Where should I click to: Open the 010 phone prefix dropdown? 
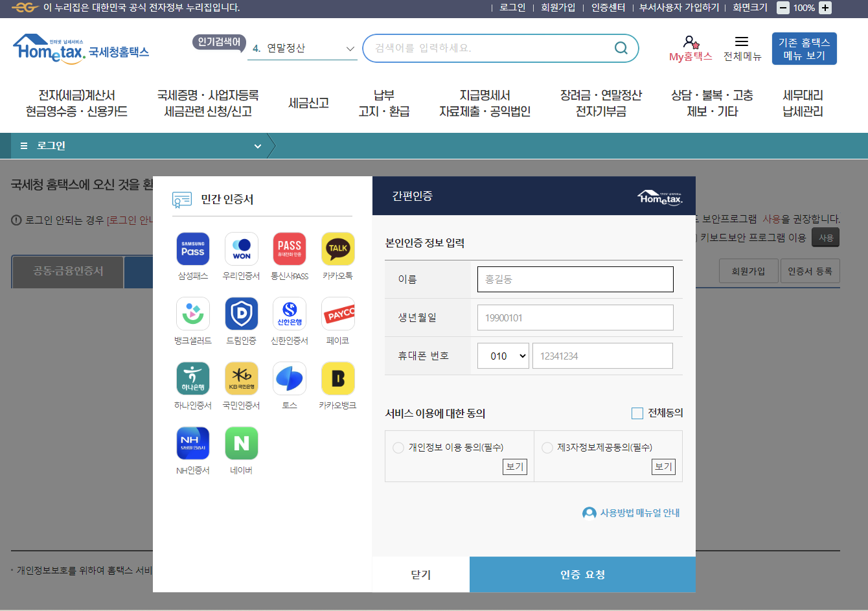pyautogui.click(x=503, y=355)
